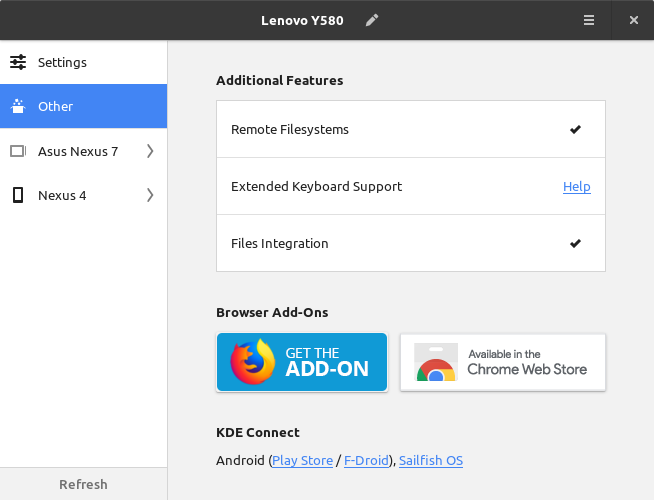Open the Chrome Web Store extension button
Image resolution: width=654 pixels, height=500 pixels.
coord(503,362)
